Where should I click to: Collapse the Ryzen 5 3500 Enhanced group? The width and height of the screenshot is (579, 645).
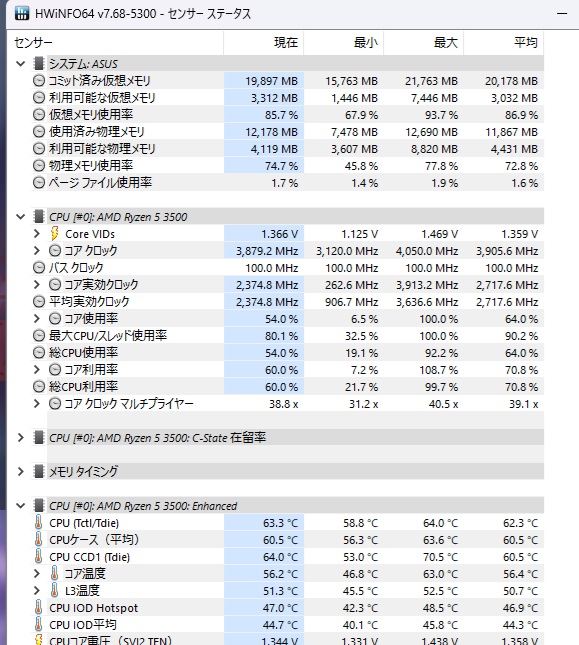21,506
